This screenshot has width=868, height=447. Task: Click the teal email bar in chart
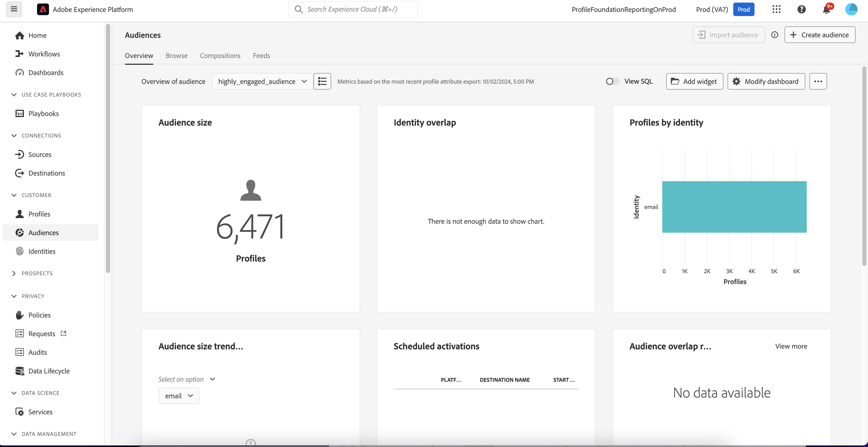[x=734, y=206]
